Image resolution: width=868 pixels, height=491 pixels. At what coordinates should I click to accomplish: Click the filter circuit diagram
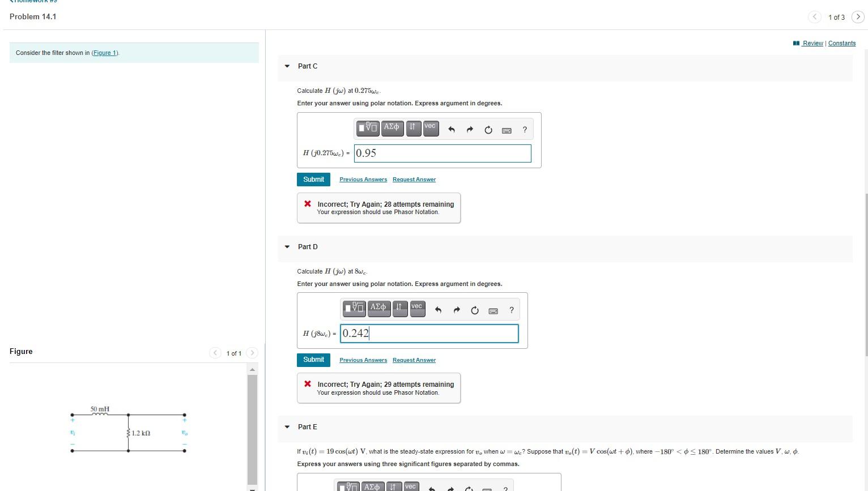pyautogui.click(x=128, y=430)
